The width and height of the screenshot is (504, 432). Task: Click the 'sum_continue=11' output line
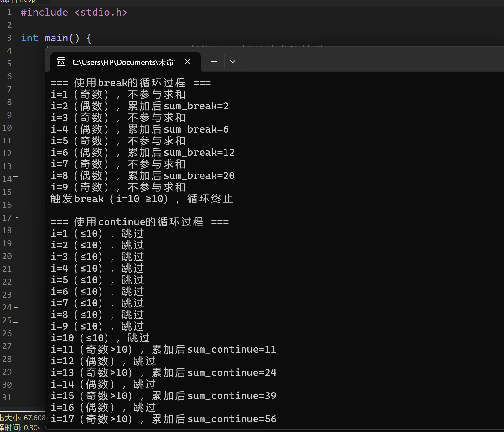pos(164,350)
